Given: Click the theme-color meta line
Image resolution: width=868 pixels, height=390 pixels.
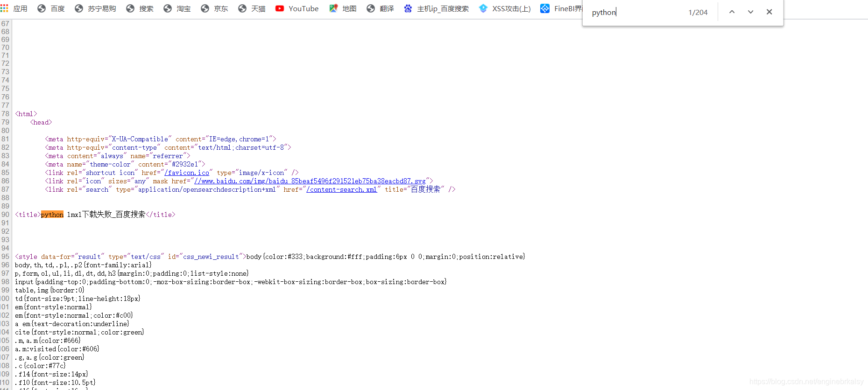Looking at the screenshot, I should [125, 164].
